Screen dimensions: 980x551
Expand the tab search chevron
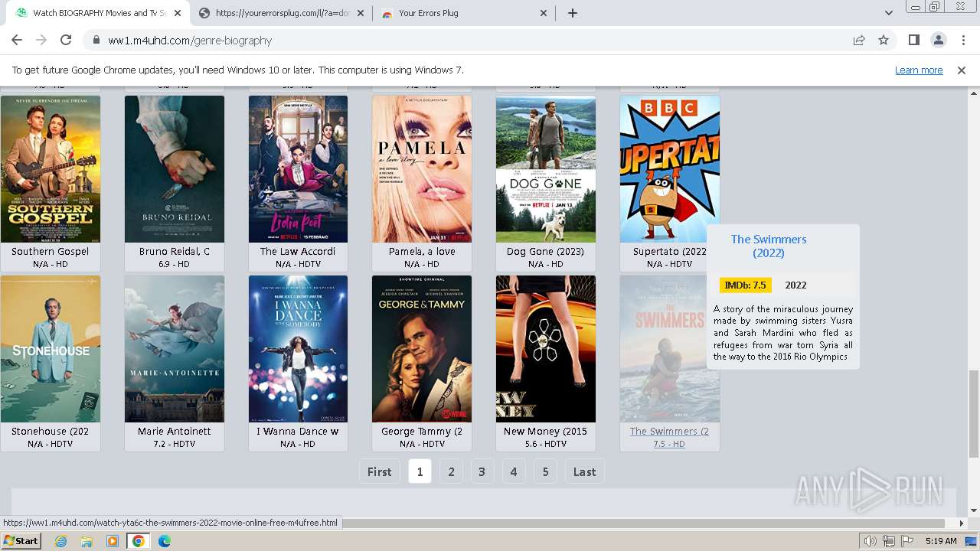[x=889, y=13]
